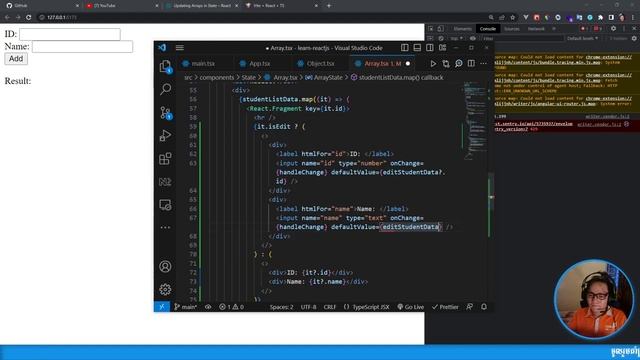This screenshot has height=360, width=640.
Task: Open the Run and Debug view
Action: tap(165, 136)
